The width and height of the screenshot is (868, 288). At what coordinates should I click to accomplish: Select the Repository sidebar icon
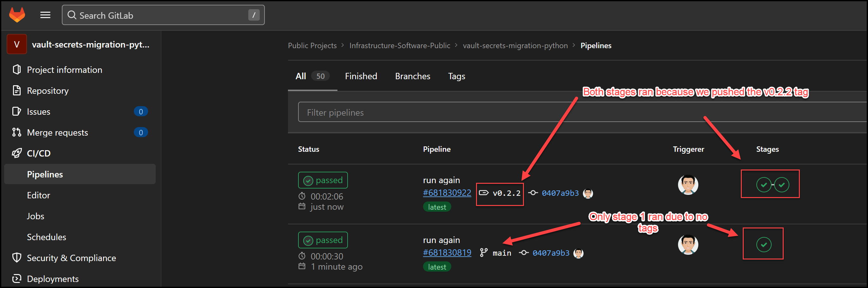pos(16,91)
